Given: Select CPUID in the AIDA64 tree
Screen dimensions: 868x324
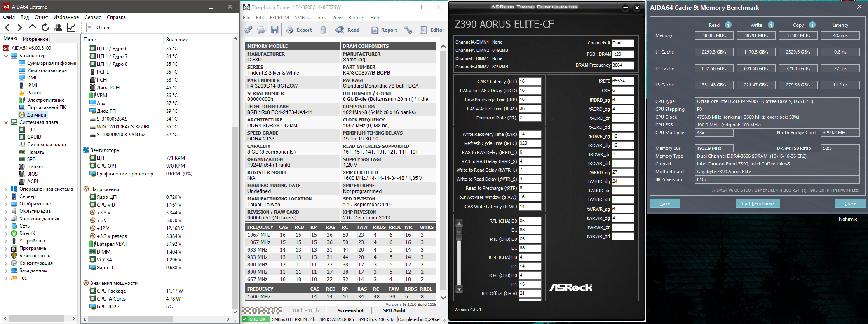Looking at the screenshot, I should [30, 137].
